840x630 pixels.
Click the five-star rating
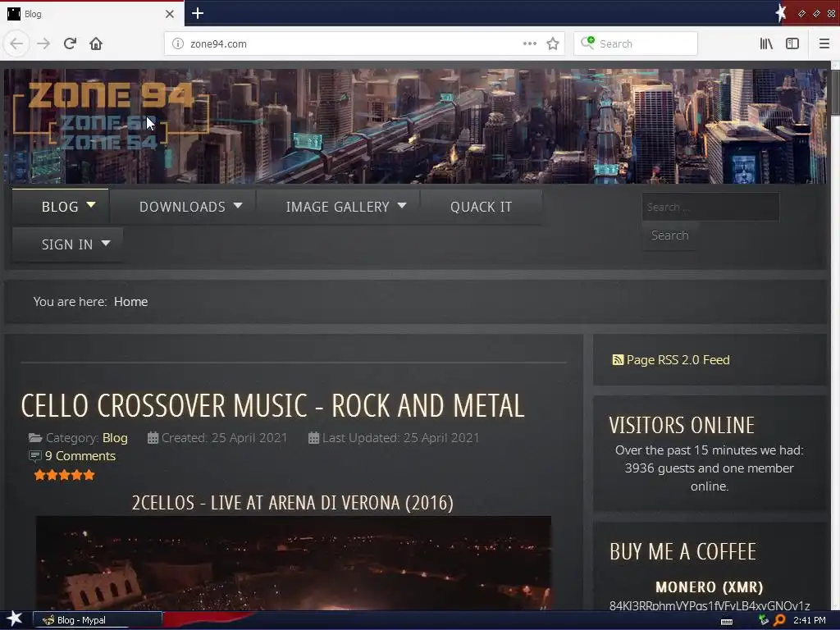click(x=64, y=475)
